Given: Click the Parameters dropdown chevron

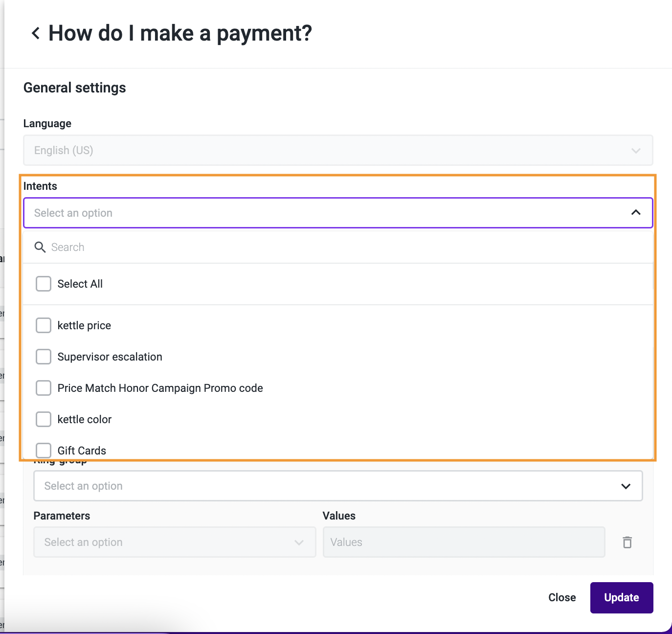Looking at the screenshot, I should pyautogui.click(x=299, y=543).
